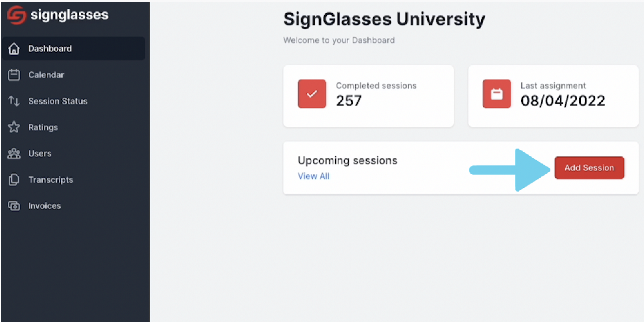Click the Completed sessions card showing 257
This screenshot has width=644, height=322.
[x=368, y=96]
